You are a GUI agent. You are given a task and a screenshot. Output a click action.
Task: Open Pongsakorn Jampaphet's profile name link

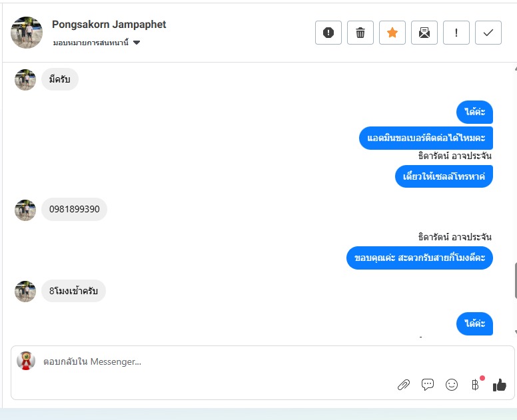109,25
